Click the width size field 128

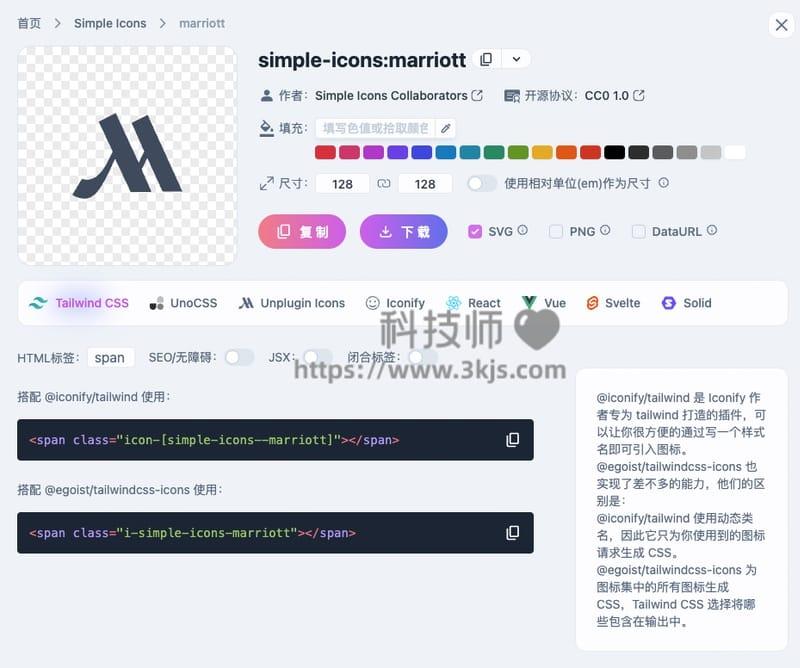pos(342,184)
